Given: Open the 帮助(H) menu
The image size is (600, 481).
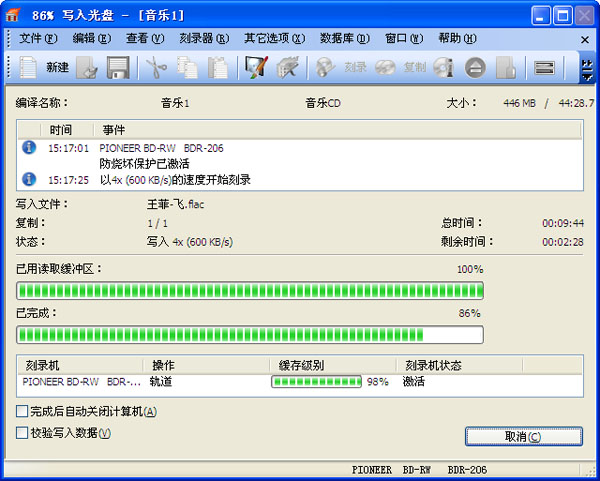Looking at the screenshot, I should (457, 38).
